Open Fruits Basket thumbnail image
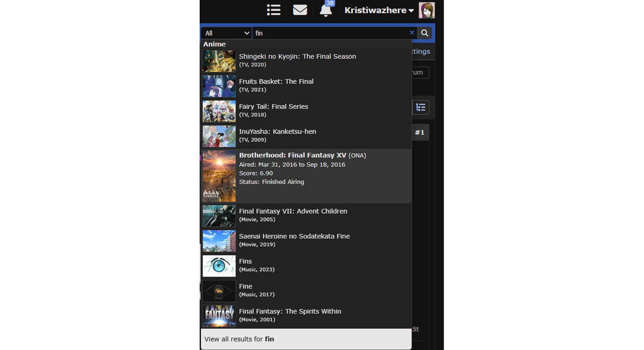644x350 pixels. tap(219, 86)
